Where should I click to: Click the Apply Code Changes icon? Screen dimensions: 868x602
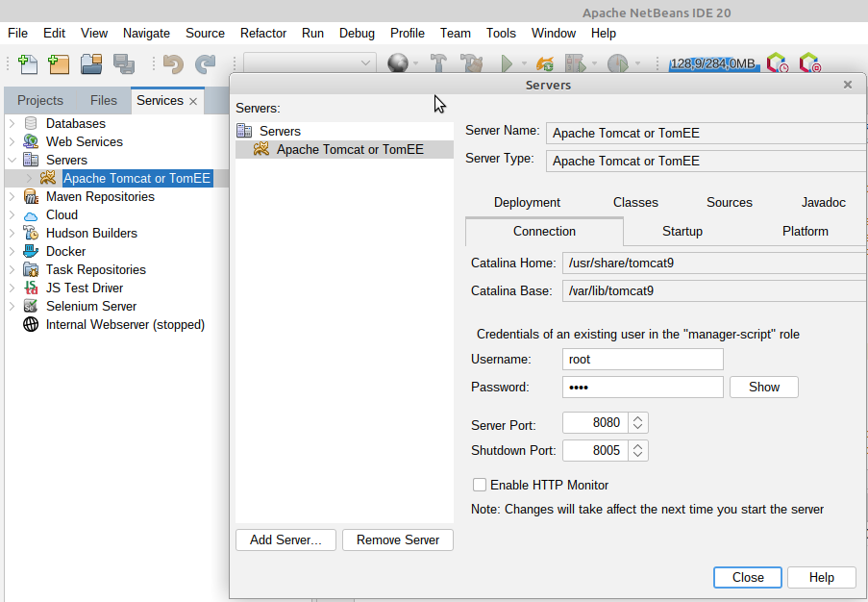545,63
